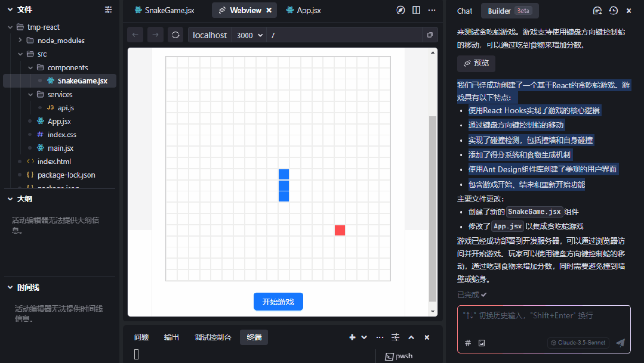View the chat history icon
The image size is (644, 363).
click(612, 10)
